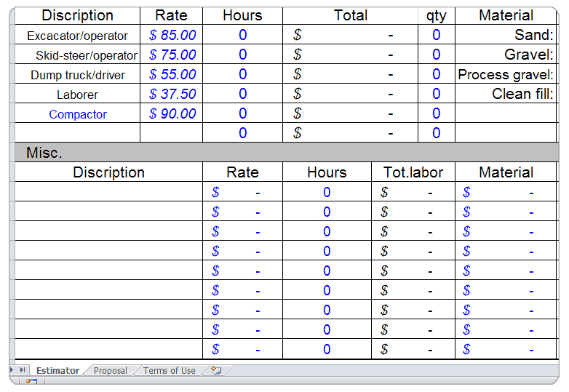Select the Excavator/operator rate cell $85.00
The height and width of the screenshot is (392, 569).
click(172, 35)
